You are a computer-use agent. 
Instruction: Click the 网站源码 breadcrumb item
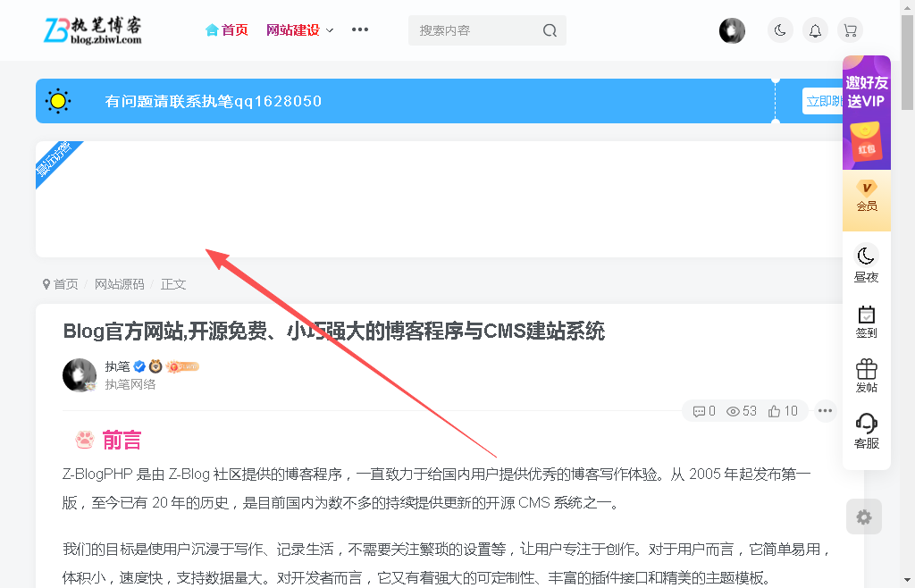tap(119, 283)
